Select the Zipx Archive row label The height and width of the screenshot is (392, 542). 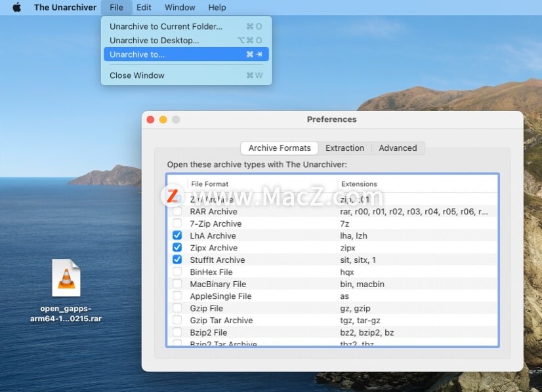[214, 248]
